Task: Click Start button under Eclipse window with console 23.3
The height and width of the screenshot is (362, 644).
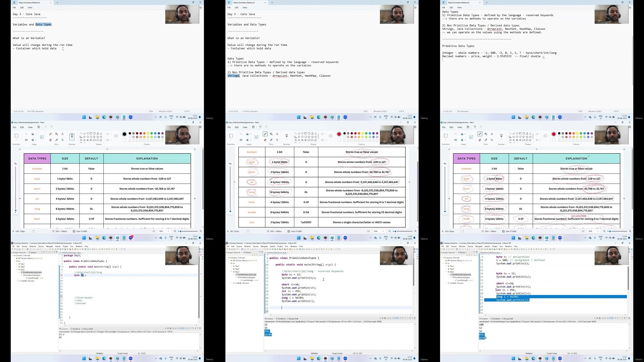Action: tap(84, 358)
